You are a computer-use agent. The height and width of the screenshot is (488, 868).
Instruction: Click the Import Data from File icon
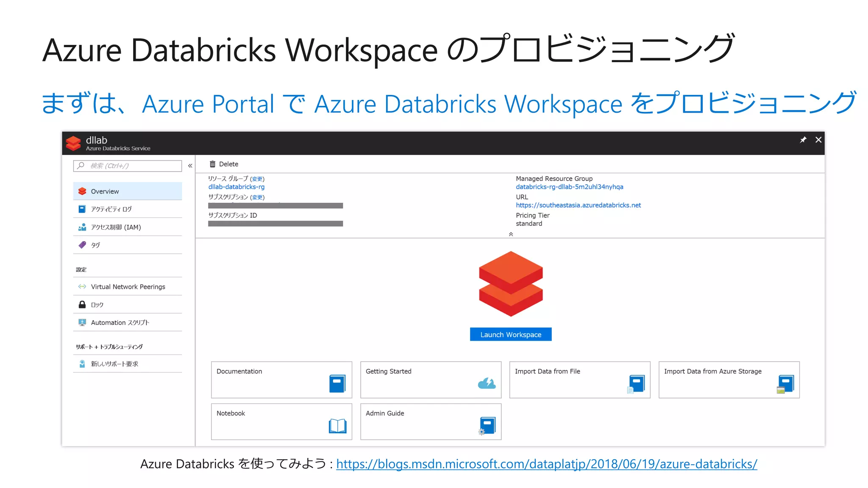[x=636, y=384]
